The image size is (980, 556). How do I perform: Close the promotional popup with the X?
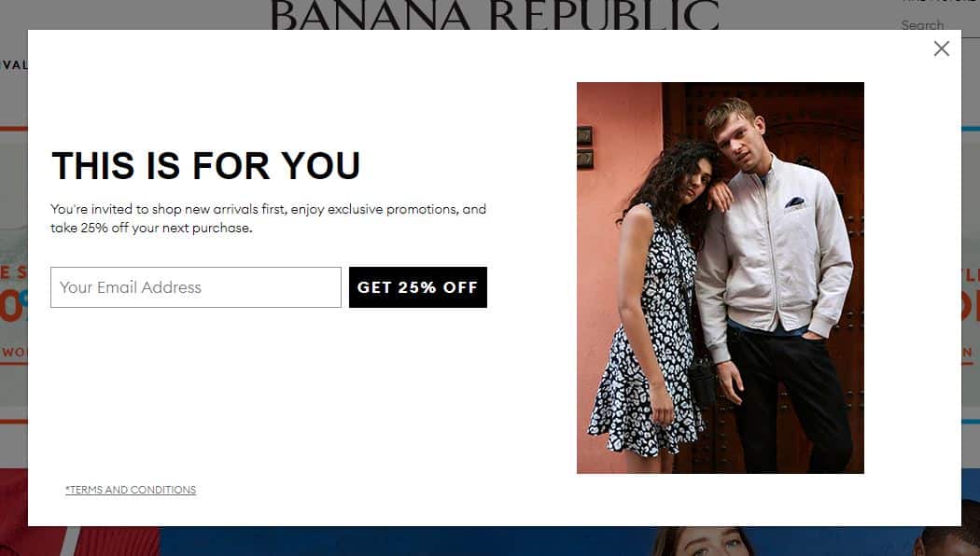click(941, 49)
